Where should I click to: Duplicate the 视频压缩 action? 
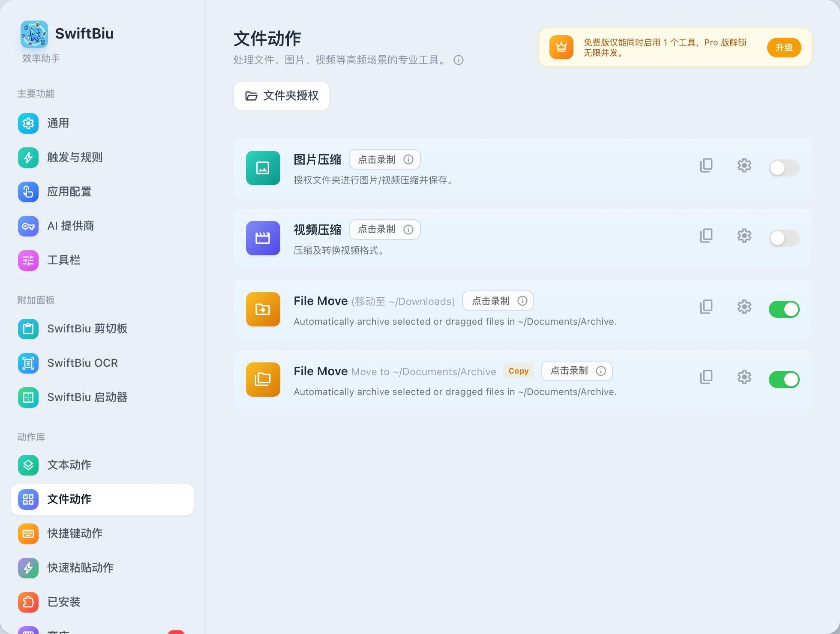706,236
